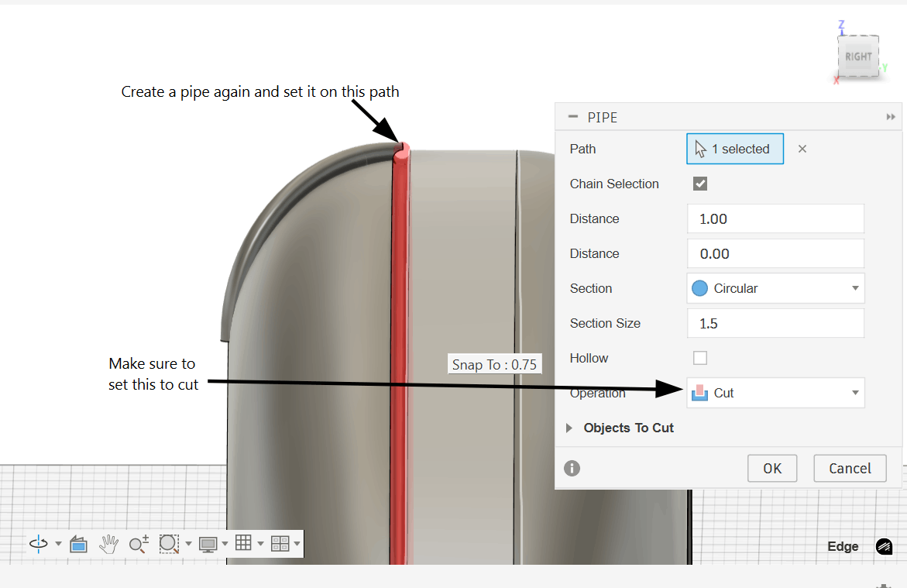Screen dimensions: 907x588
Task: Choose the Fit / Zoom window tool
Action: click(x=169, y=544)
